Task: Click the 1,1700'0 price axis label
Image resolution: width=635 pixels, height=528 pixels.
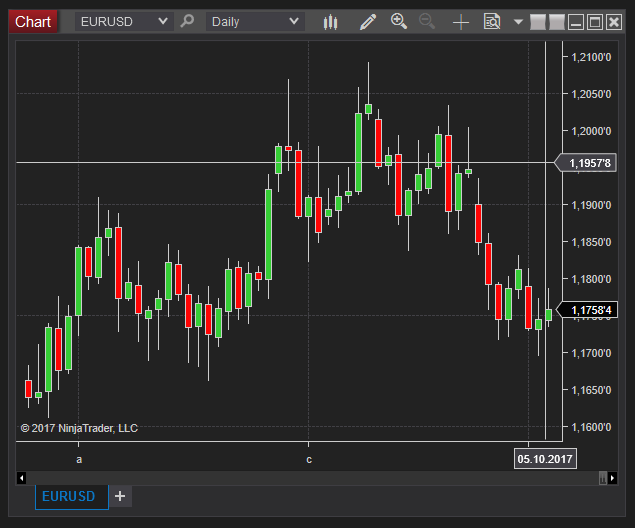Action: (x=591, y=353)
